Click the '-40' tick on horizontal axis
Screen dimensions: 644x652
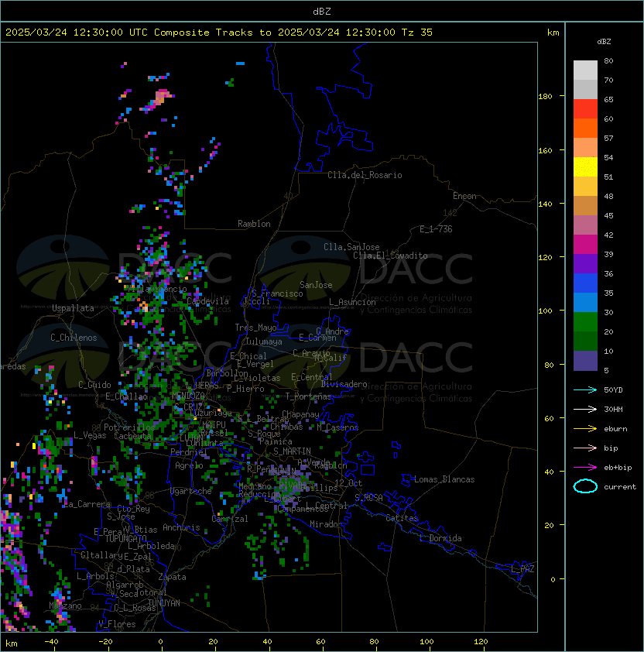point(51,642)
